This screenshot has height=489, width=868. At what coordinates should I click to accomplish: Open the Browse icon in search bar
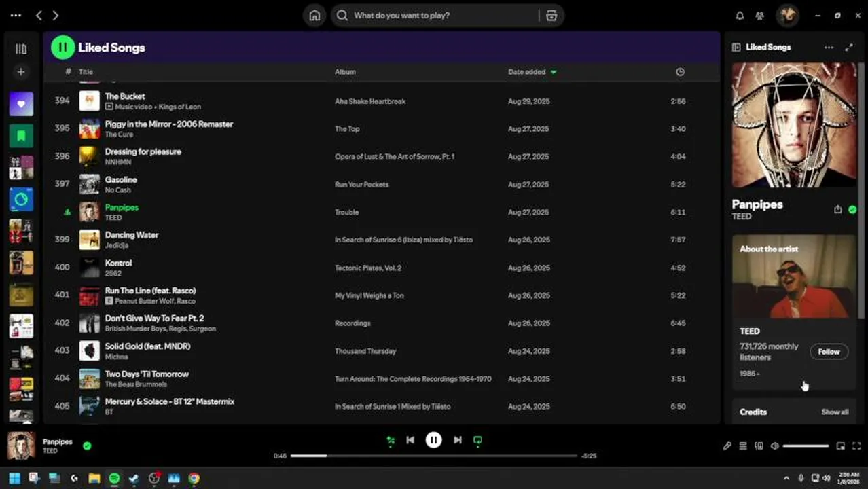point(551,15)
